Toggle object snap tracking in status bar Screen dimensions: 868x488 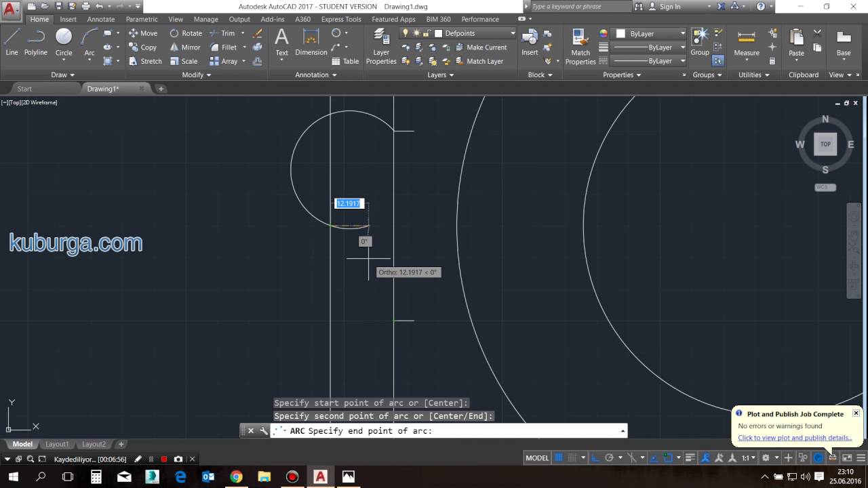[654, 457]
